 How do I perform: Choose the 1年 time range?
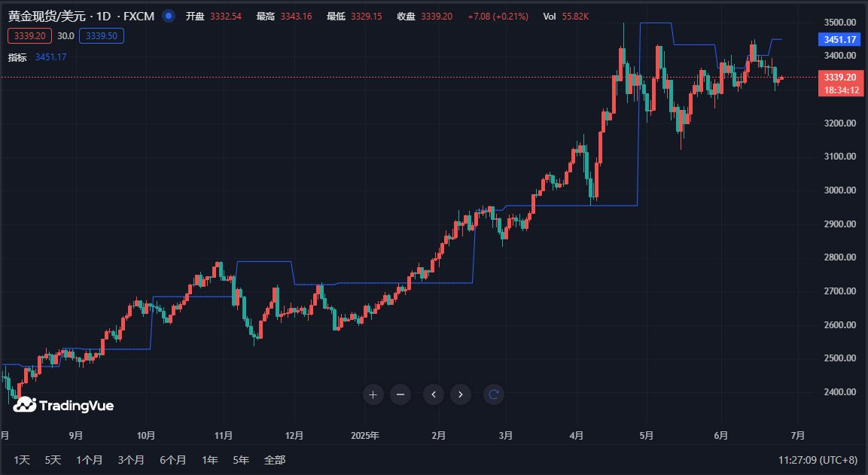pyautogui.click(x=210, y=460)
